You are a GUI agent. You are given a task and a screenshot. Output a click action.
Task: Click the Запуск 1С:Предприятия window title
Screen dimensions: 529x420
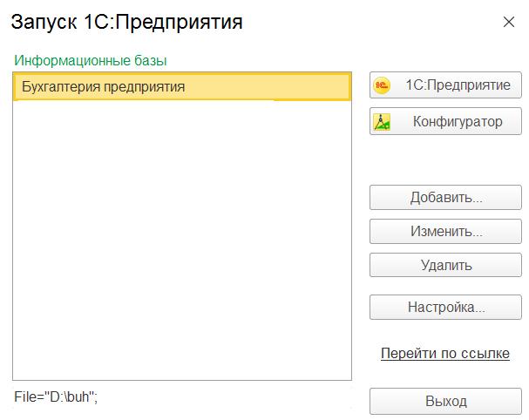point(126,22)
